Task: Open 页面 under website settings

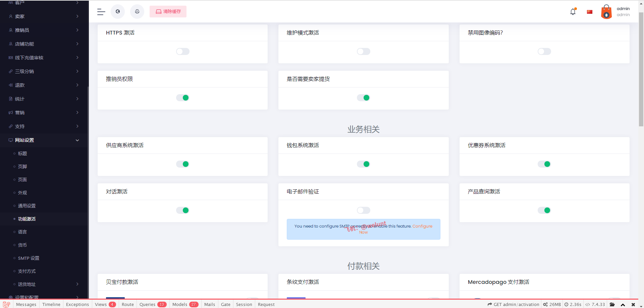Action: coord(44,180)
